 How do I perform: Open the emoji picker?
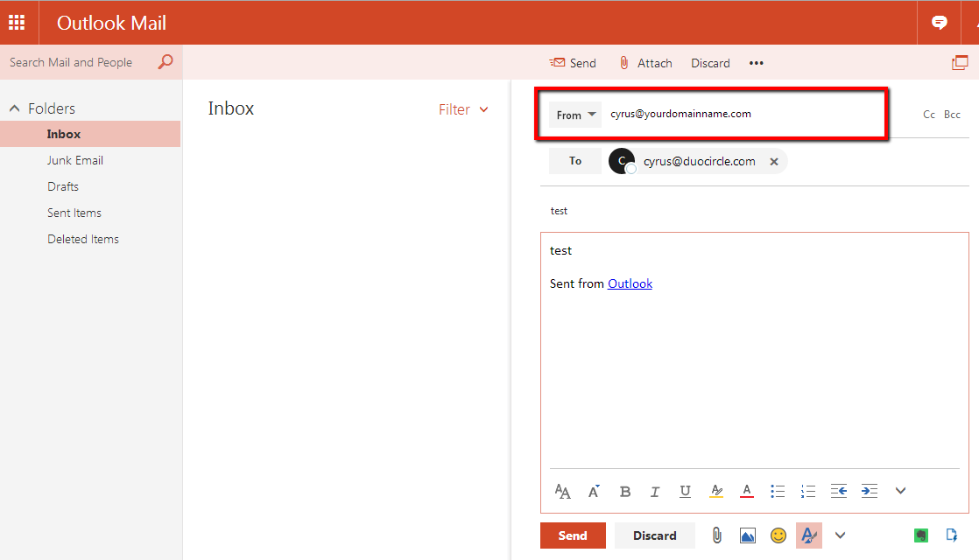(x=778, y=535)
